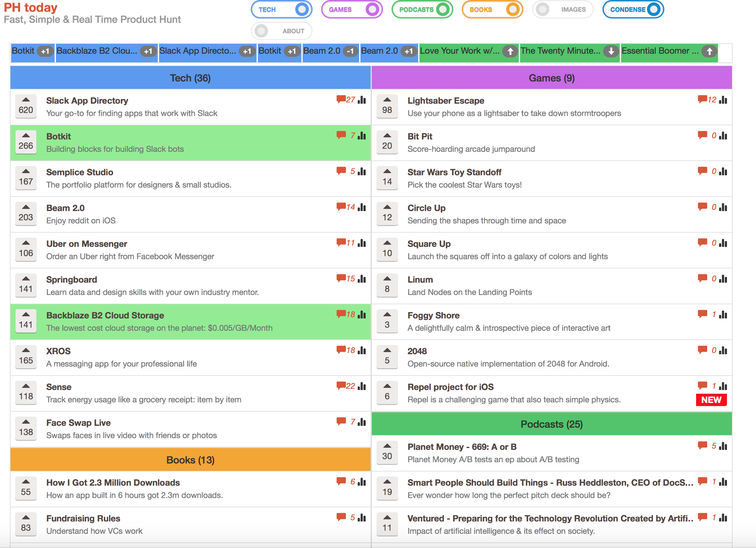Show stats chart for 2048

723,350
